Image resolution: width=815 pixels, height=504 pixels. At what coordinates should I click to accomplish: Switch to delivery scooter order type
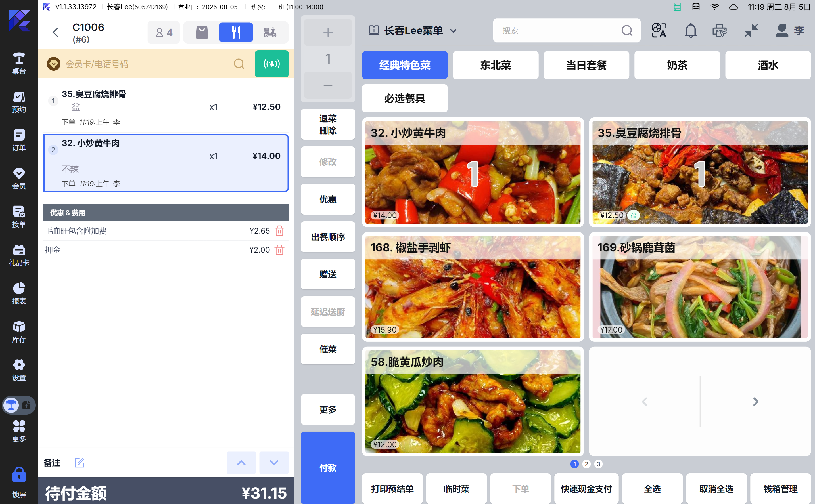click(270, 32)
